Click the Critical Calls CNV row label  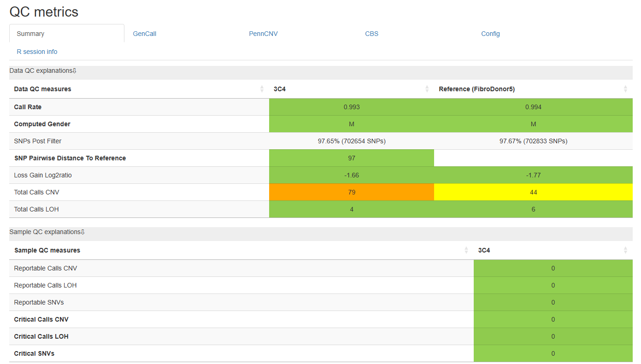point(41,319)
